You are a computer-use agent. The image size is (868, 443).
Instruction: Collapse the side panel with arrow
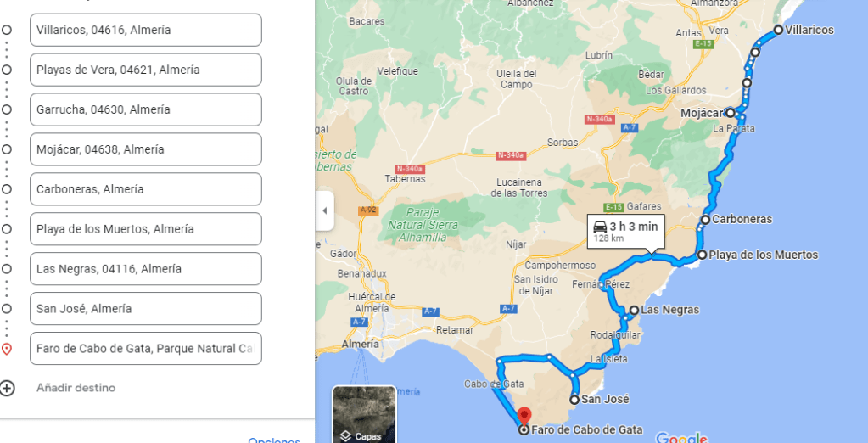(x=325, y=210)
